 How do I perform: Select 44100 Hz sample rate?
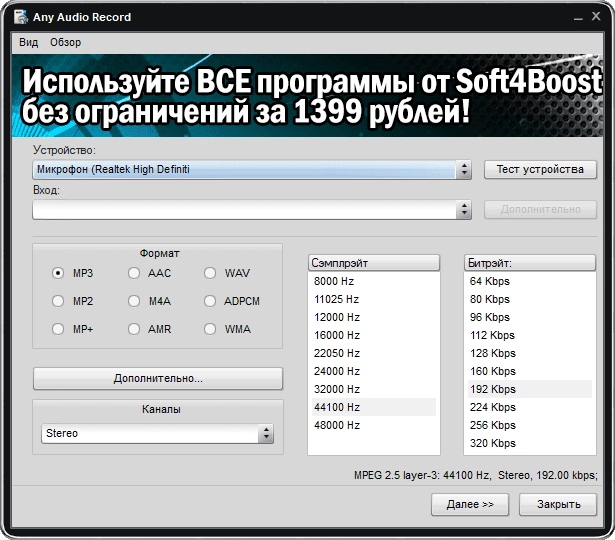374,407
